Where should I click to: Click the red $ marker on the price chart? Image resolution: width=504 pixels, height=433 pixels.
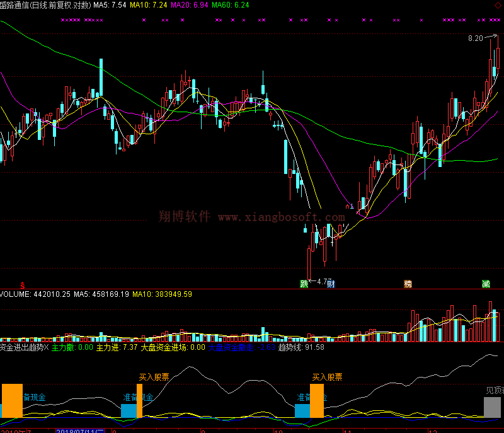point(23,284)
